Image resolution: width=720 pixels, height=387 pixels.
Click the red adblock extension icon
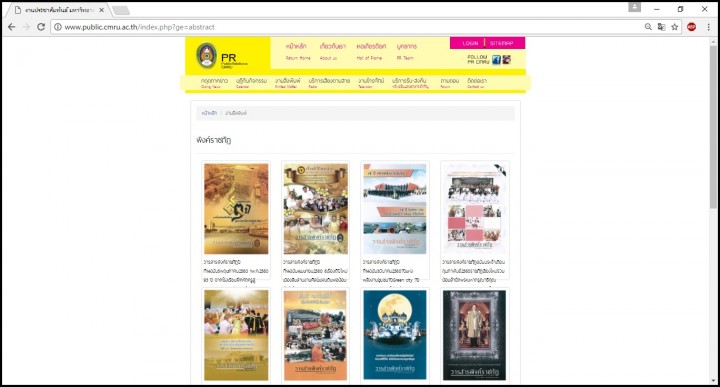[692, 27]
